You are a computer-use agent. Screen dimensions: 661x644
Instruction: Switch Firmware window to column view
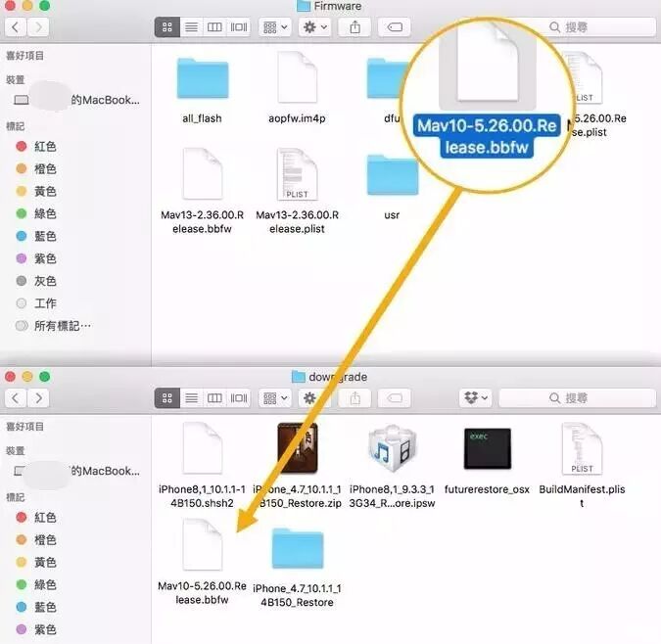pos(214,27)
